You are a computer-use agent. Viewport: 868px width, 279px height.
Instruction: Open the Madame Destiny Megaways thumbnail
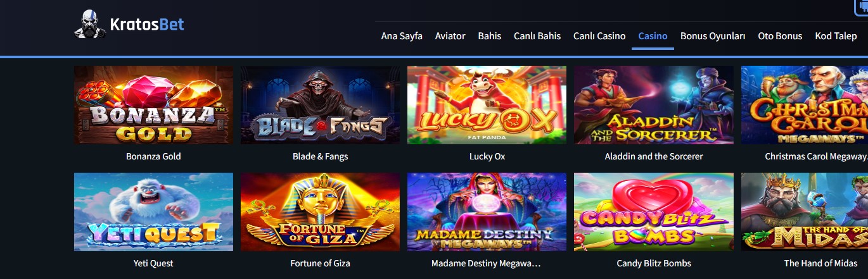click(x=487, y=212)
